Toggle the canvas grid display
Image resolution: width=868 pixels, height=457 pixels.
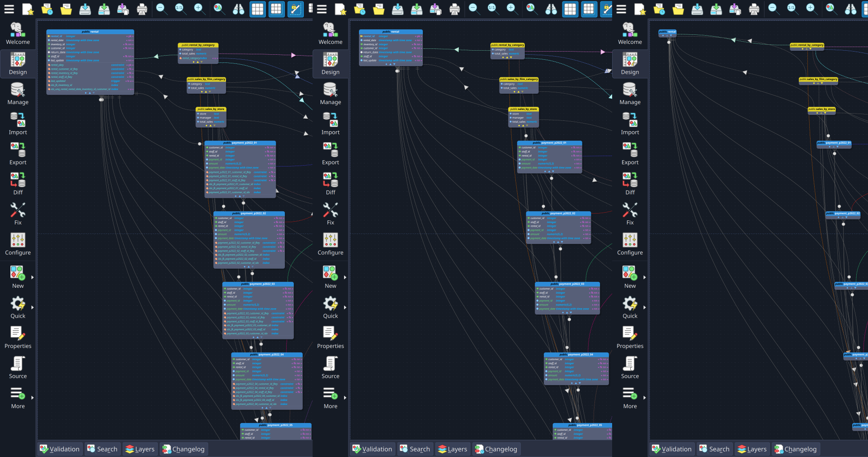click(x=258, y=9)
